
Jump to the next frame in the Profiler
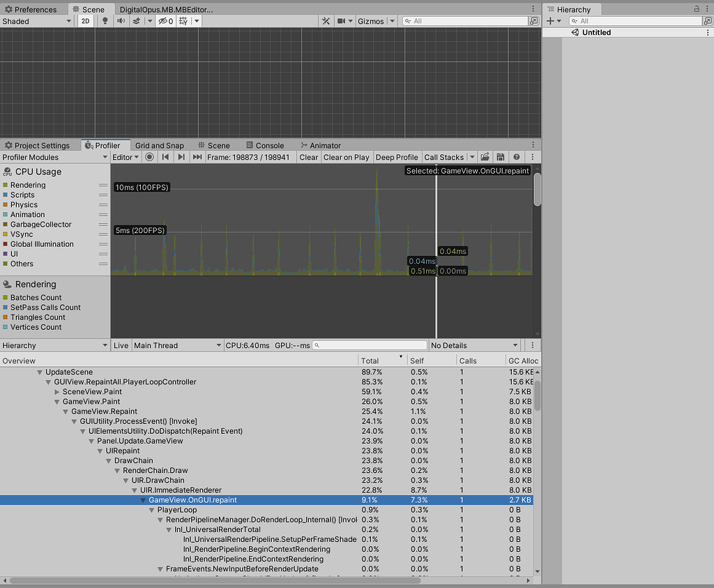(180, 157)
